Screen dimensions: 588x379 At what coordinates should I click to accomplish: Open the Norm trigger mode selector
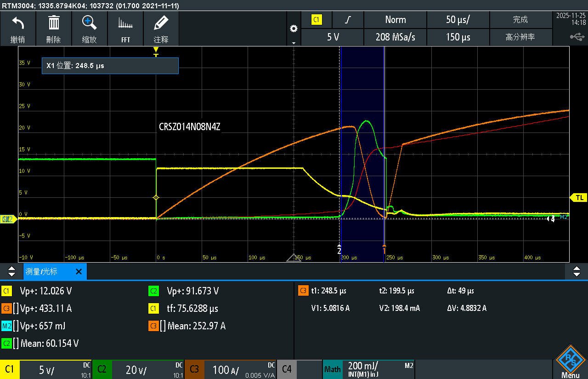[x=395, y=20]
